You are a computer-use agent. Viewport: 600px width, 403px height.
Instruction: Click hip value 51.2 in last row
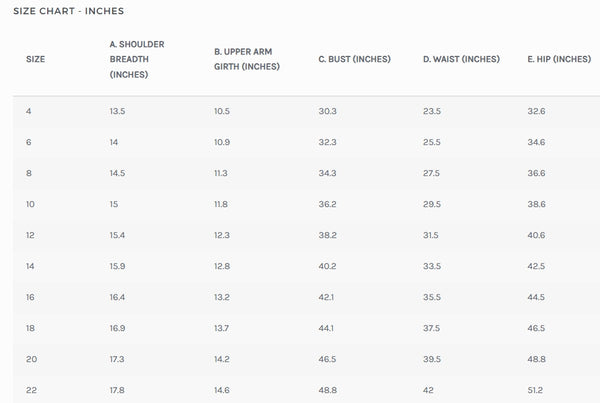pos(535,390)
